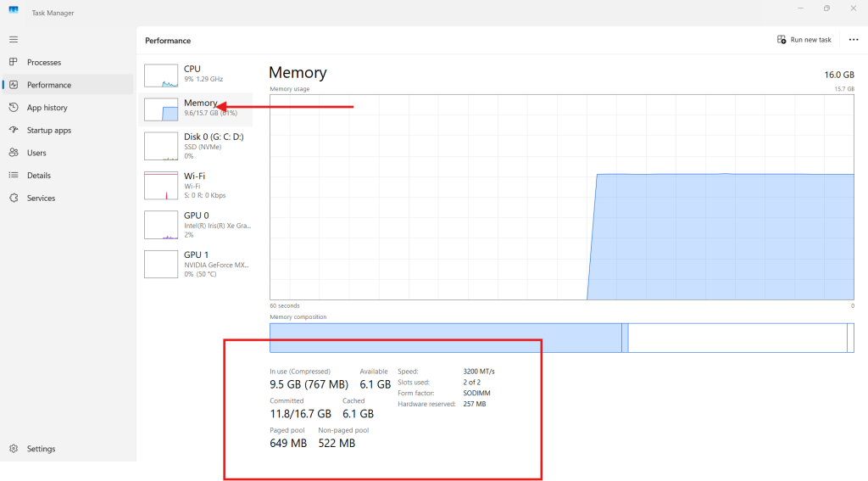Click the Memory composition bar

562,338
